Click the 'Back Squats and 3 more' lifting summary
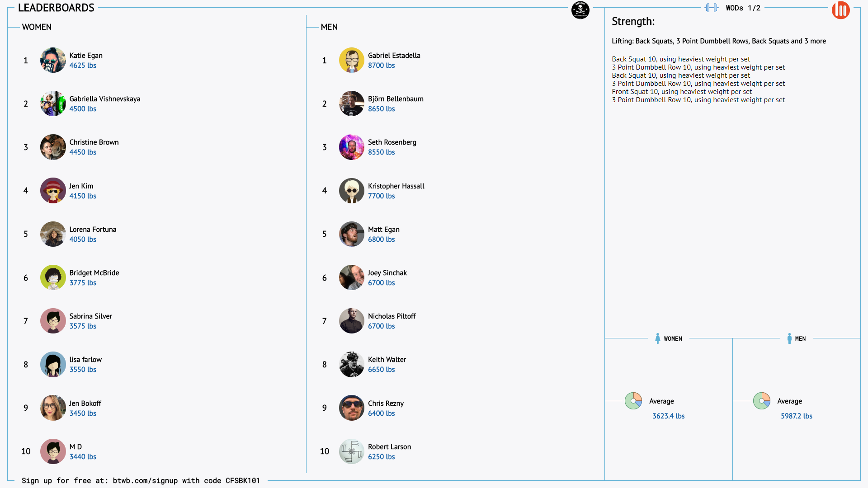 pyautogui.click(x=788, y=41)
